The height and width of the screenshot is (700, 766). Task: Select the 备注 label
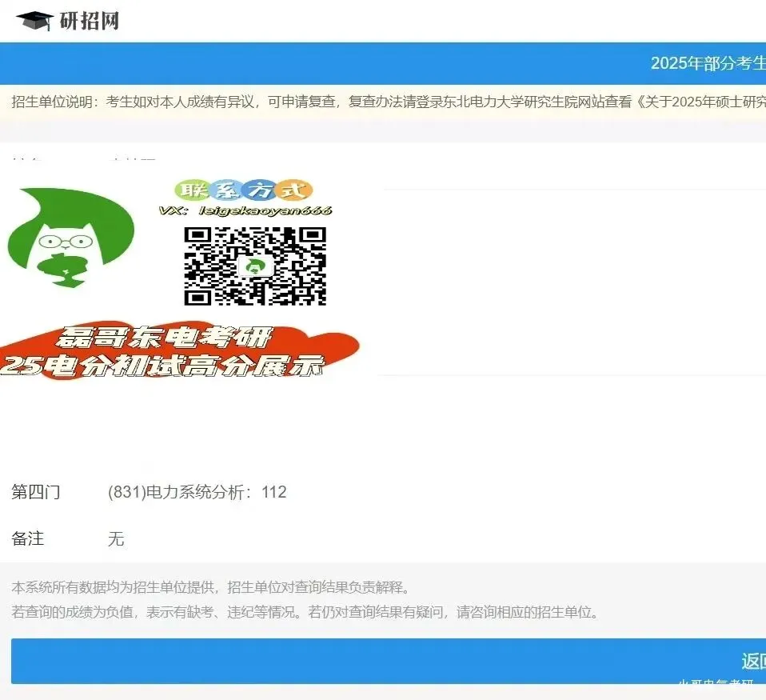[28, 538]
